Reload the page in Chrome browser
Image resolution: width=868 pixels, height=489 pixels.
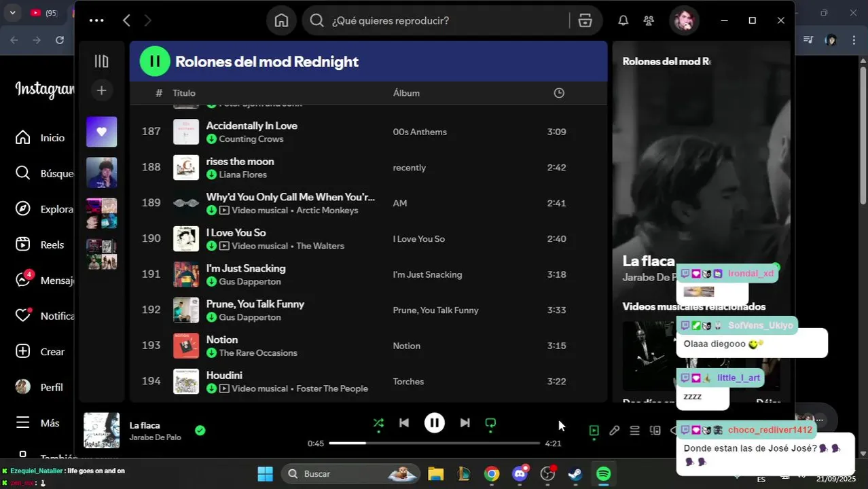click(x=60, y=40)
